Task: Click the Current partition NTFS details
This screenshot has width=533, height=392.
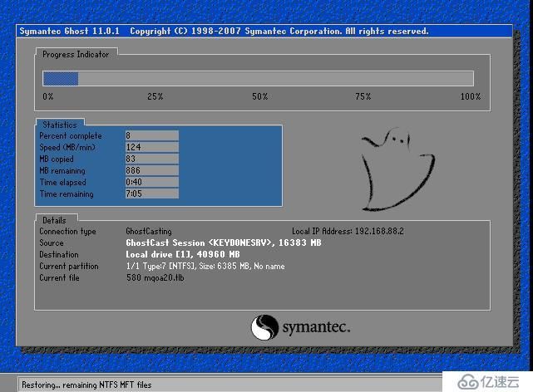Action: click(205, 266)
